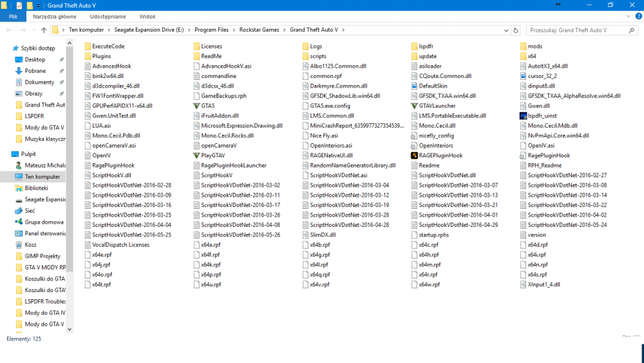Expand the Grand Theft Auto V breadcrumb arrow
Image resolution: width=644 pixels, height=363 pixels.
343,30
